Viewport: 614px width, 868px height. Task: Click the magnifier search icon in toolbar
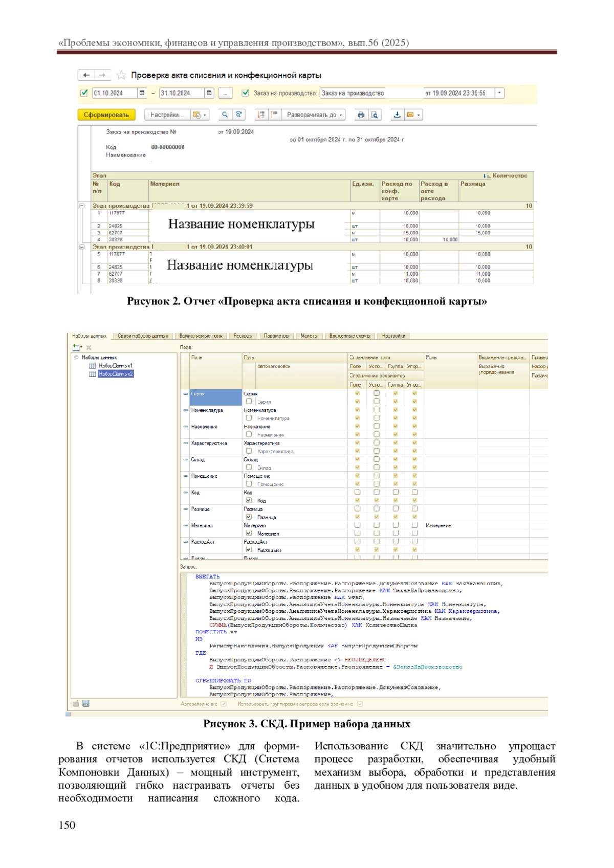pyautogui.click(x=225, y=115)
